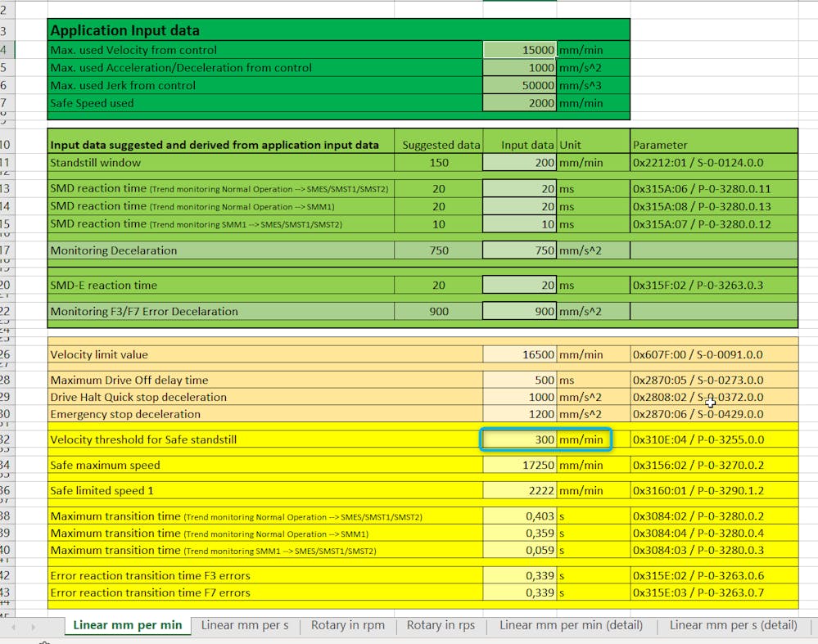Select SMD-E reaction time input 20
Viewport: 818px width, 644px height.
point(520,286)
